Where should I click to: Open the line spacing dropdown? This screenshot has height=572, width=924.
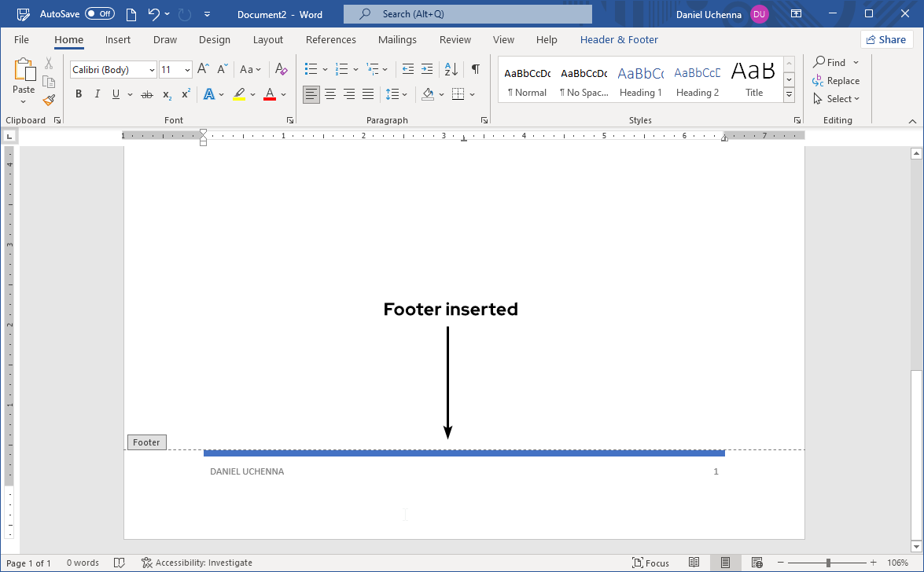click(403, 93)
